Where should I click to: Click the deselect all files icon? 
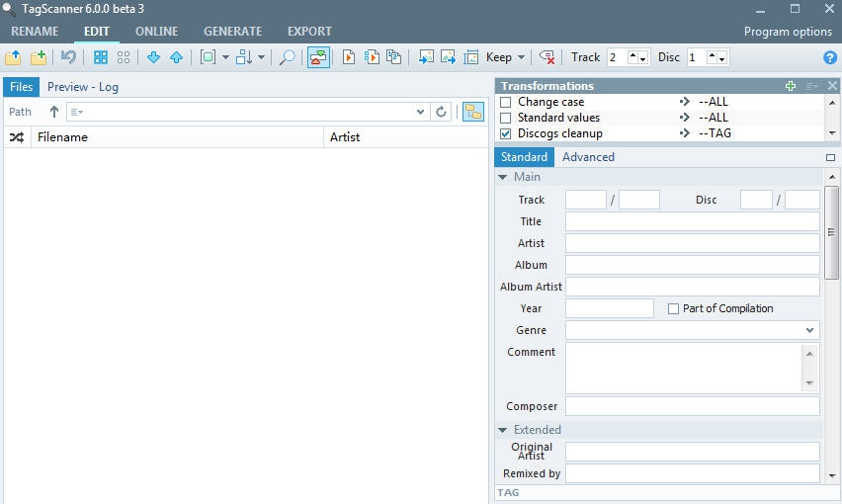point(124,57)
